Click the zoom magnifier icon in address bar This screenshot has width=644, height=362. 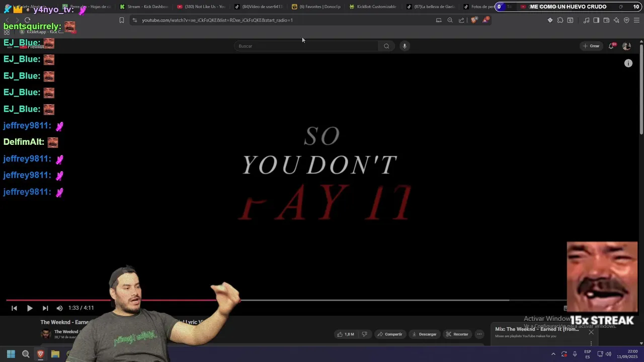(450, 20)
